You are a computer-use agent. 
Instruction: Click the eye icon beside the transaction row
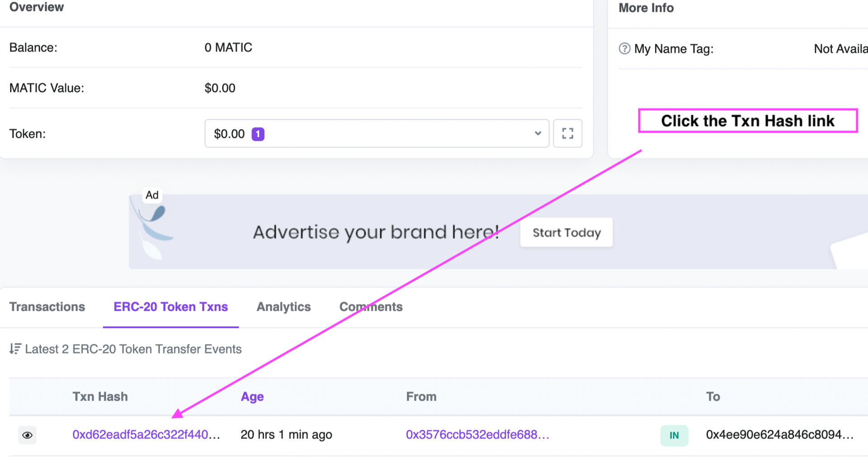point(27,435)
